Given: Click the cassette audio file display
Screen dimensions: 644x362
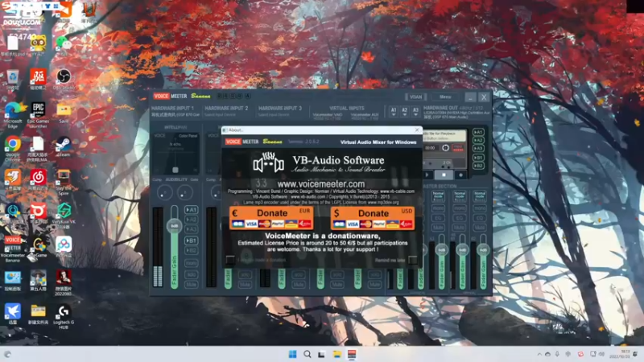Looking at the screenshot, I should click(x=445, y=136).
